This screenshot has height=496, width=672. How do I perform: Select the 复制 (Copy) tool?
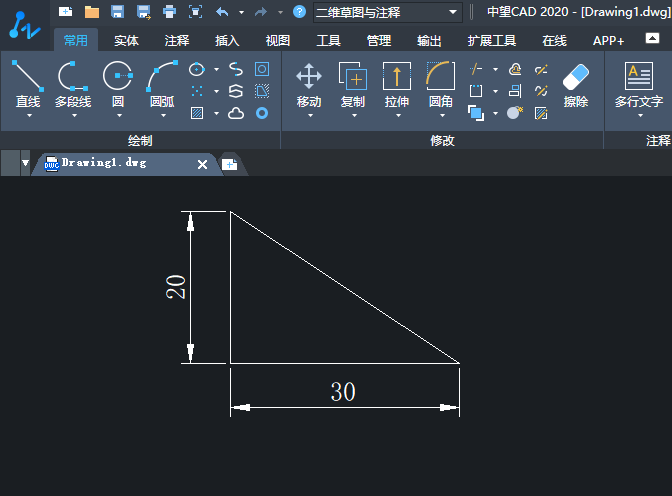[353, 77]
